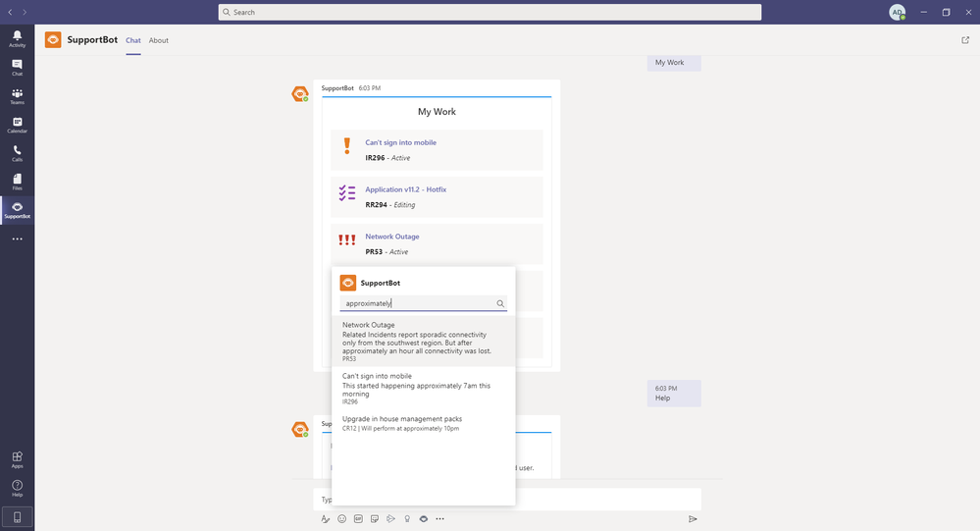
Task: Minimize the Teams window
Action: pos(923,12)
